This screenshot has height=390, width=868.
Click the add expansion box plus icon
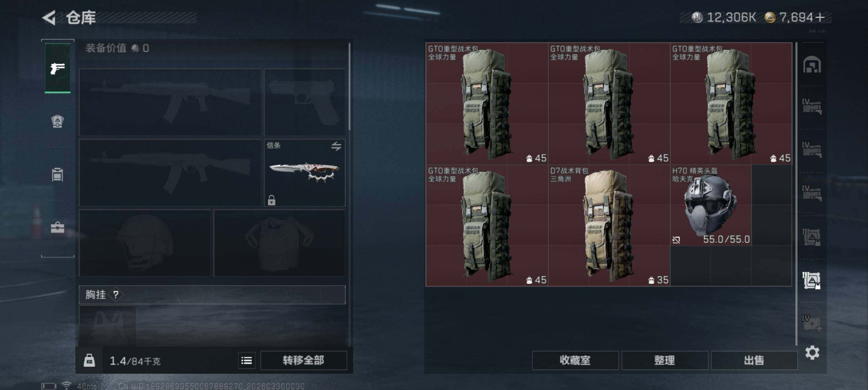pos(812,323)
